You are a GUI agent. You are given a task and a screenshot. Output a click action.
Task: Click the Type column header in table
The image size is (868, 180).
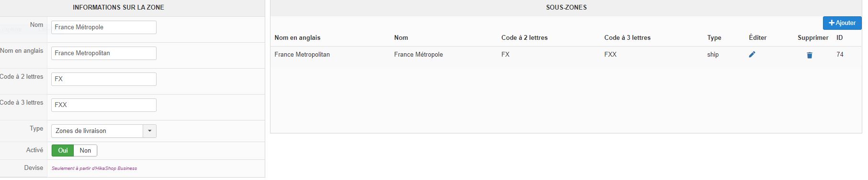[x=714, y=38]
